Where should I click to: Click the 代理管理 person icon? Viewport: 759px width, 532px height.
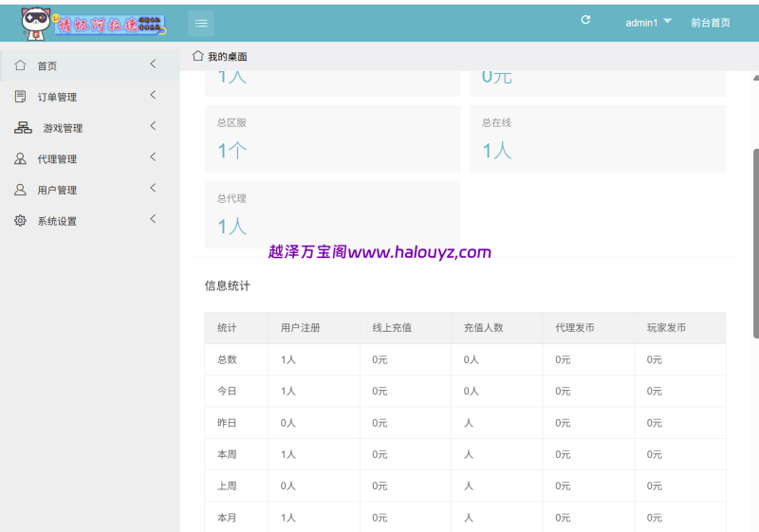[20, 158]
